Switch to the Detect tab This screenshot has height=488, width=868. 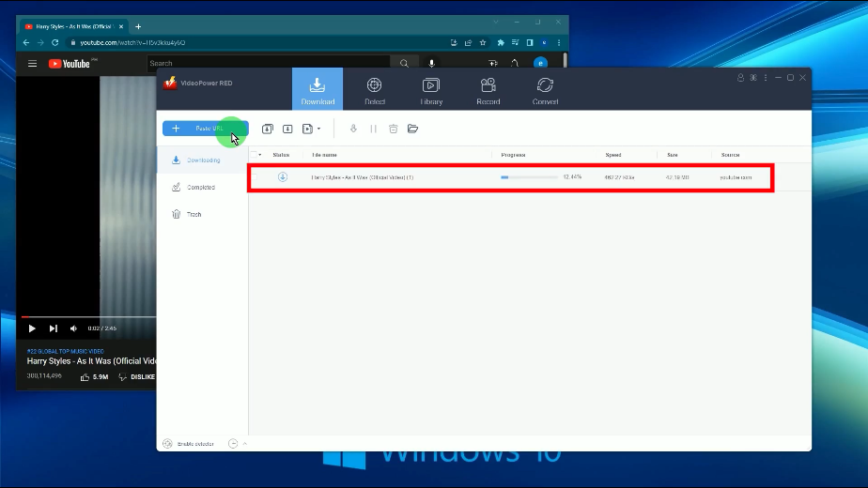coord(374,91)
